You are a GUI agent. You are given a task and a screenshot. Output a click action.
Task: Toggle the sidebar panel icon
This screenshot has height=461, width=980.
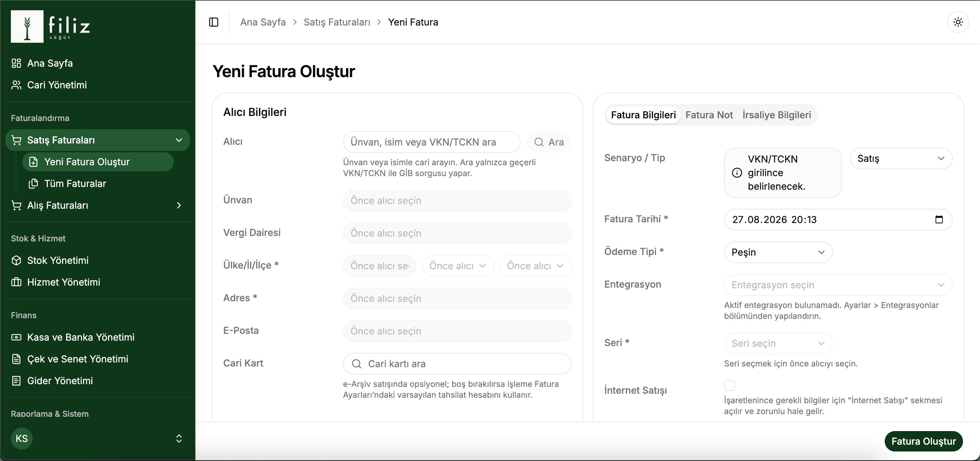click(214, 22)
